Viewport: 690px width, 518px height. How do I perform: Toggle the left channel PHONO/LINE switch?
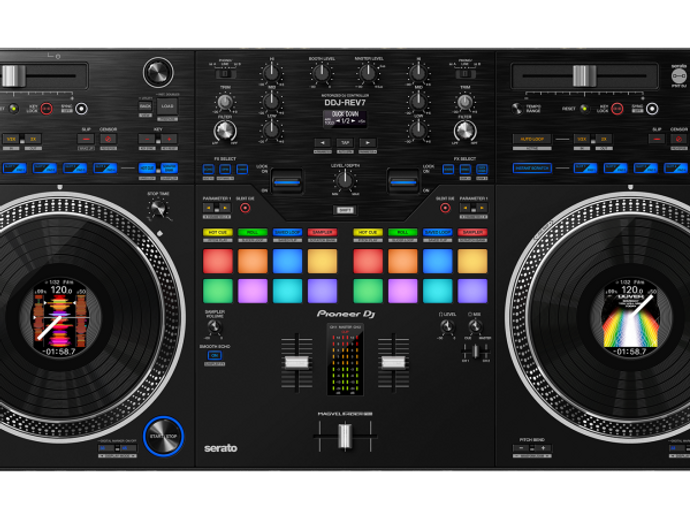click(x=225, y=74)
